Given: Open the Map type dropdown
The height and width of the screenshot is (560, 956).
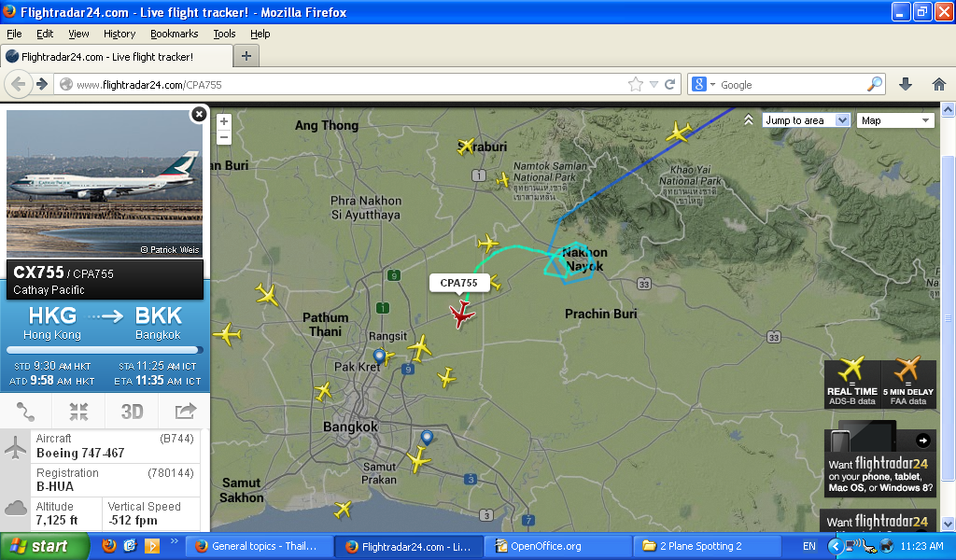Looking at the screenshot, I should pos(895,120).
